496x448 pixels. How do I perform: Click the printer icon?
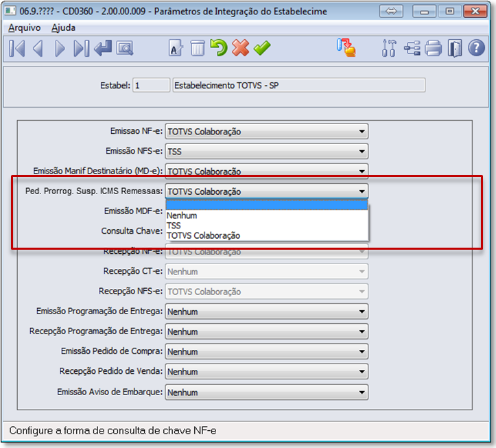[434, 49]
